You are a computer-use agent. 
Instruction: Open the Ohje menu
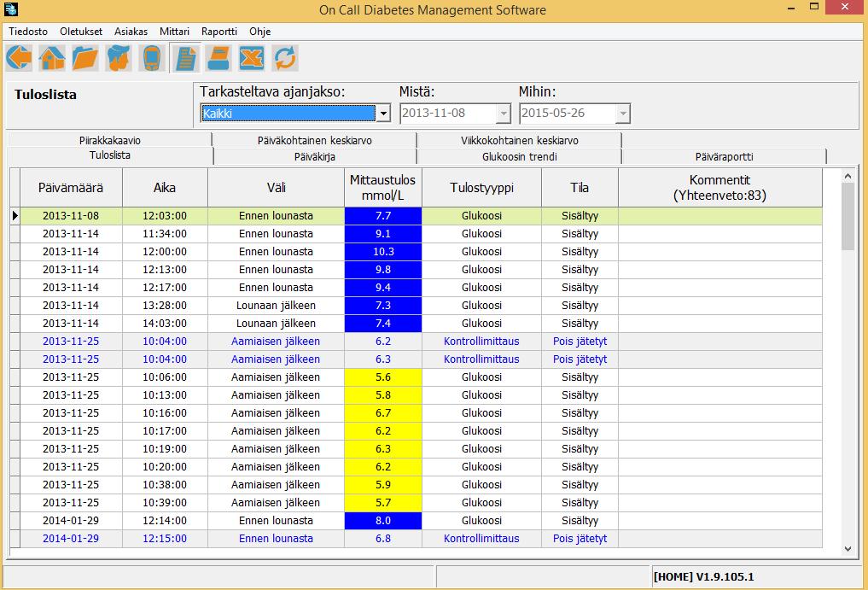(259, 32)
